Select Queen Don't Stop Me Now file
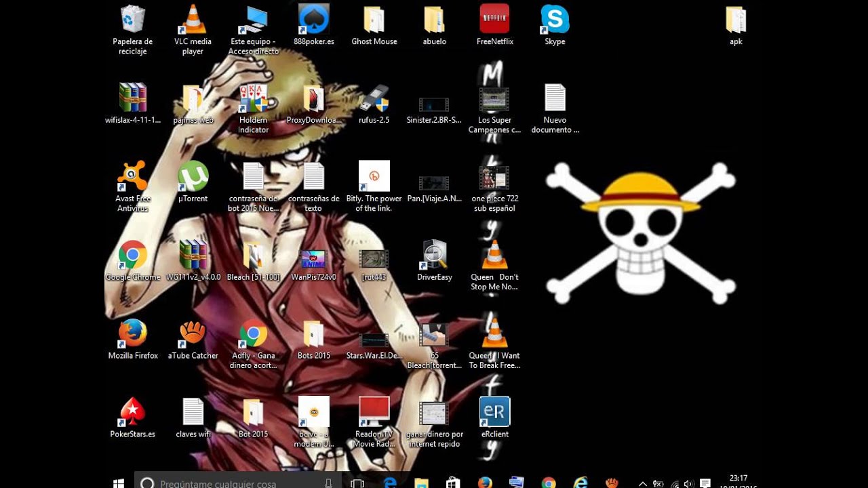868x488 pixels. pos(494,266)
